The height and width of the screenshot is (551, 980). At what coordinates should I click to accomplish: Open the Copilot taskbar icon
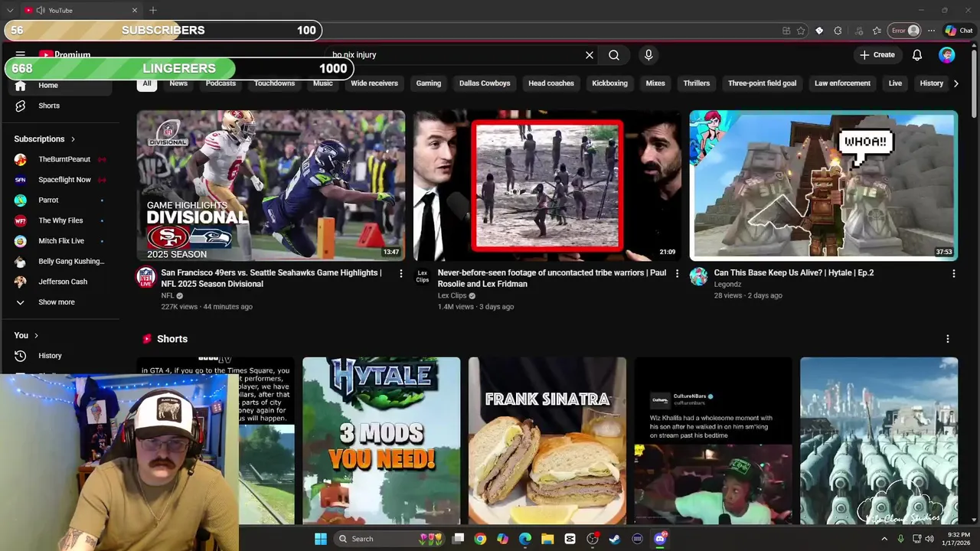(502, 539)
